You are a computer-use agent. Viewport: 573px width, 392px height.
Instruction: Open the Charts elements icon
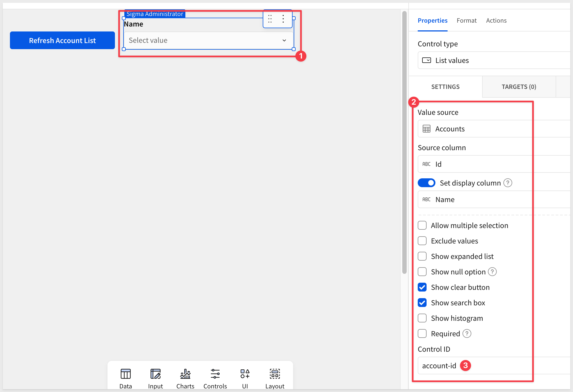tap(185, 374)
